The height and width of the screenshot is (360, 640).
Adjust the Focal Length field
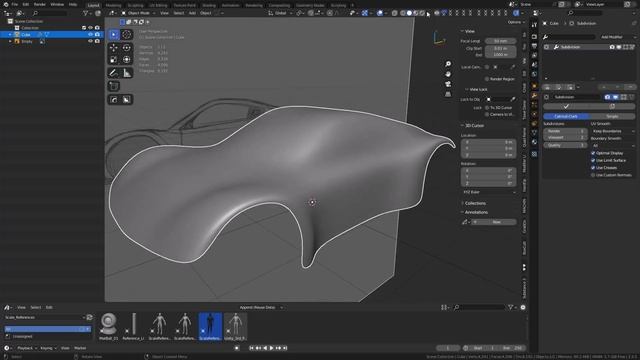coord(500,41)
